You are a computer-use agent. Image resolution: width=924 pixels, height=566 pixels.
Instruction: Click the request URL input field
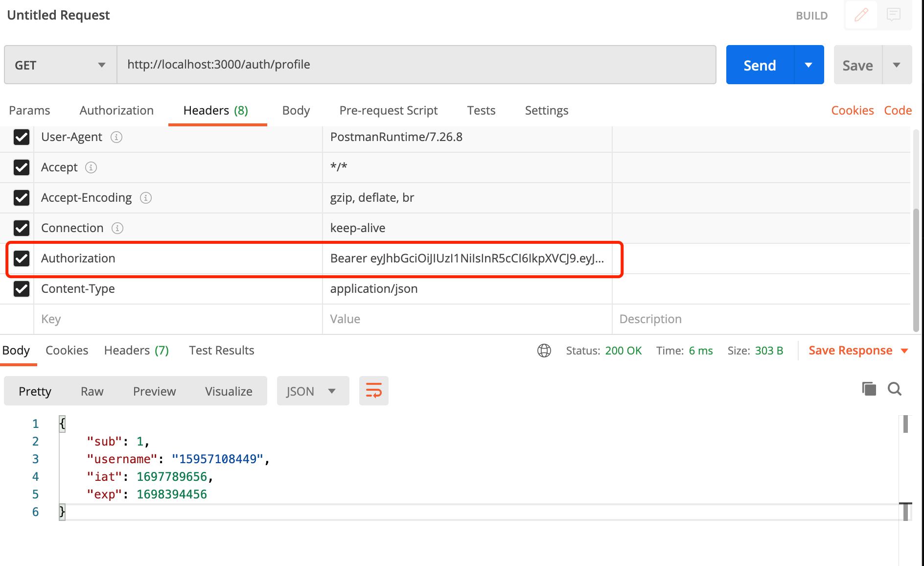pos(416,65)
